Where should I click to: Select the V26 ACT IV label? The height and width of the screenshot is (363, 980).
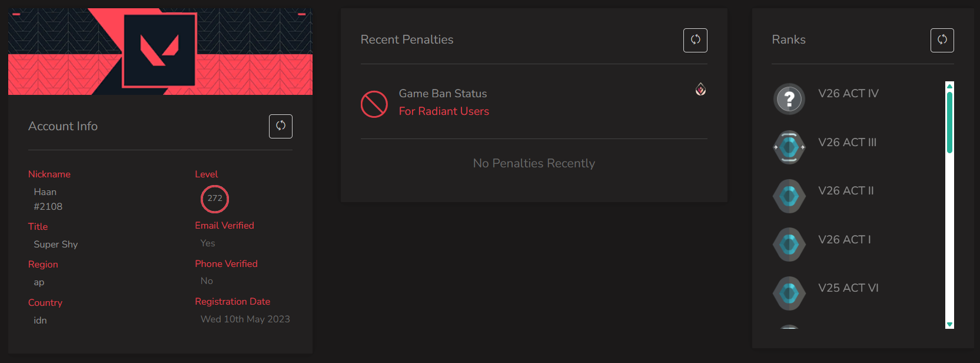tap(848, 93)
